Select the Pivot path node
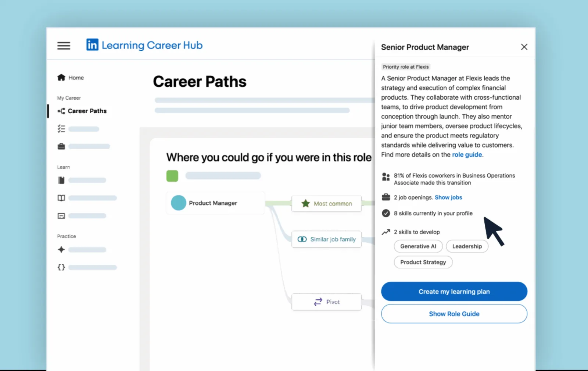The height and width of the screenshot is (371, 588). (326, 302)
